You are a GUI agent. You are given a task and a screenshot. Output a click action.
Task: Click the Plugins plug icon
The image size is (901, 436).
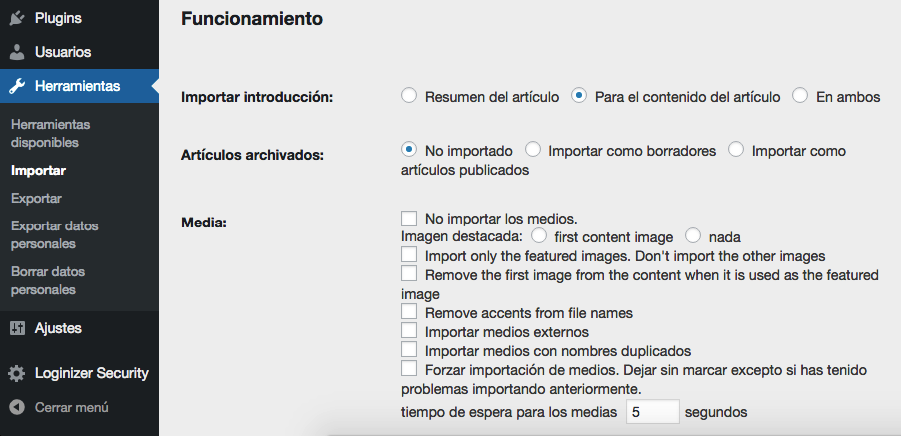(x=17, y=17)
